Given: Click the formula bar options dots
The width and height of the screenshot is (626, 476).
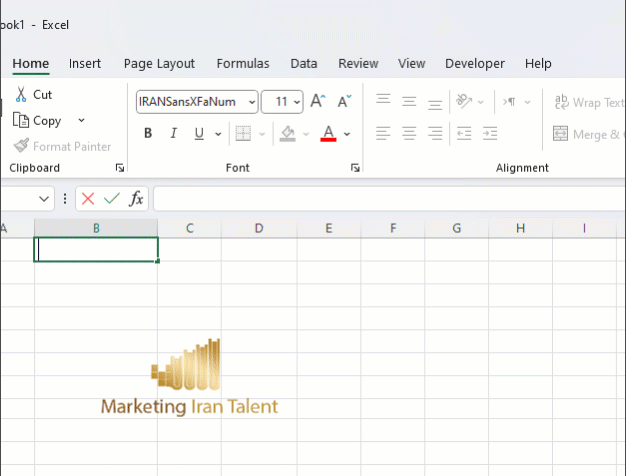Looking at the screenshot, I should [x=65, y=198].
